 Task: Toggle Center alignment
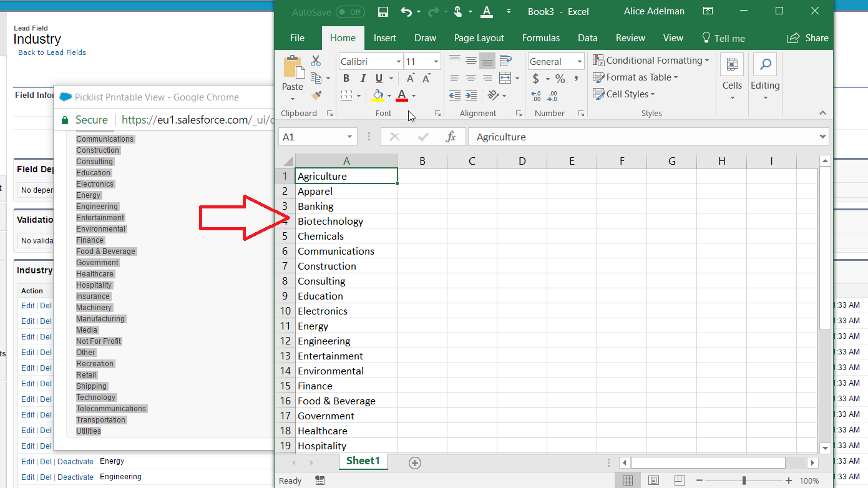[471, 78]
